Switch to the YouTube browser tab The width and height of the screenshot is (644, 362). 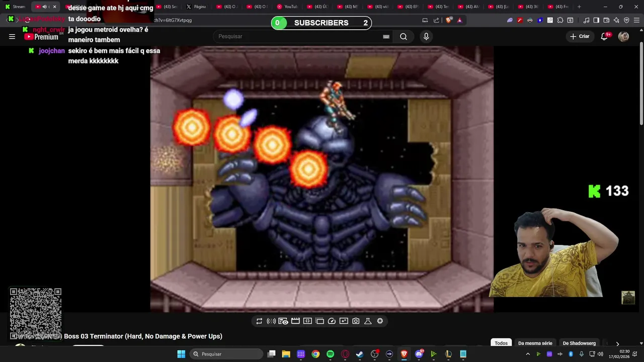click(287, 7)
